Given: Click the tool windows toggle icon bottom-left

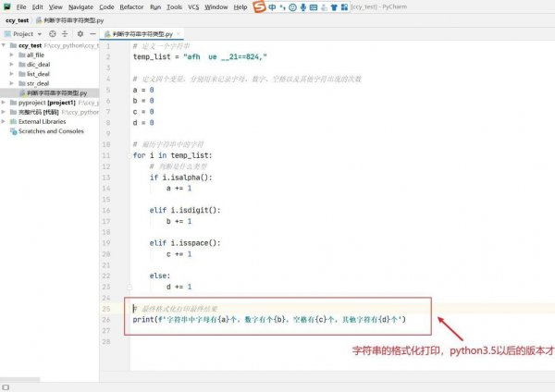Looking at the screenshot, I should coord(6,387).
